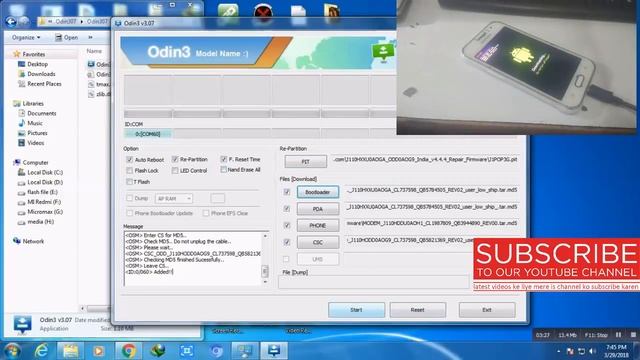The width and height of the screenshot is (640, 360).
Task: Open Recent Places in Explorer sidebar
Action: [44, 84]
